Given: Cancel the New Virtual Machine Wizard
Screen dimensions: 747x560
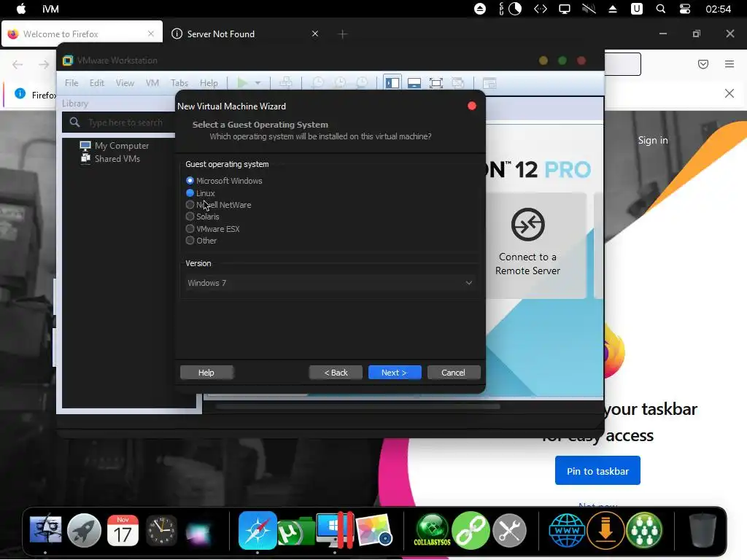Looking at the screenshot, I should click(454, 373).
